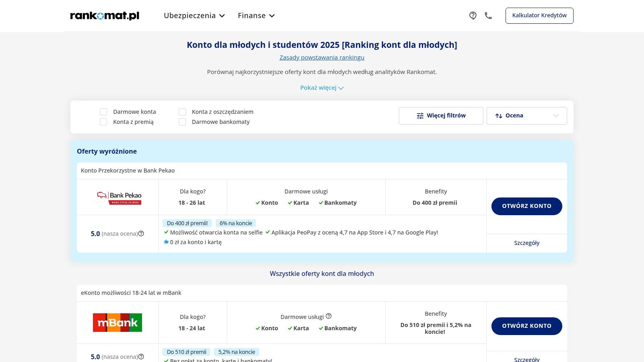
Task: Open the rankomat.pl logo home link
Action: tap(105, 16)
